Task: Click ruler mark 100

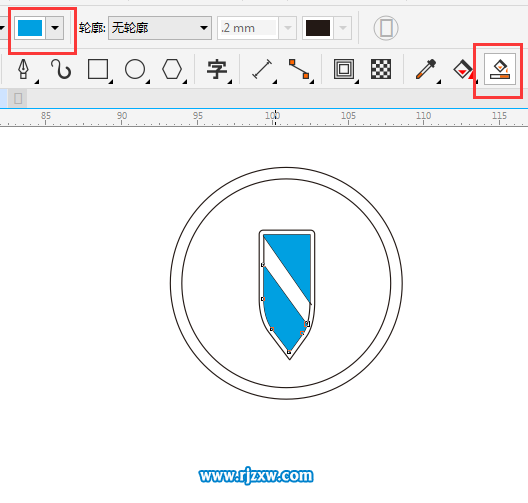Action: pos(272,116)
